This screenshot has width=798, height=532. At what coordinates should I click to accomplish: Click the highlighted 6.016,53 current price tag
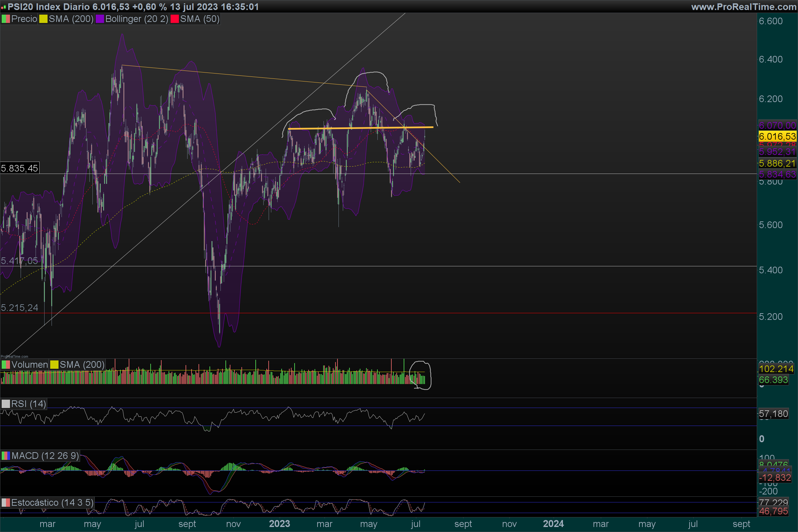777,137
